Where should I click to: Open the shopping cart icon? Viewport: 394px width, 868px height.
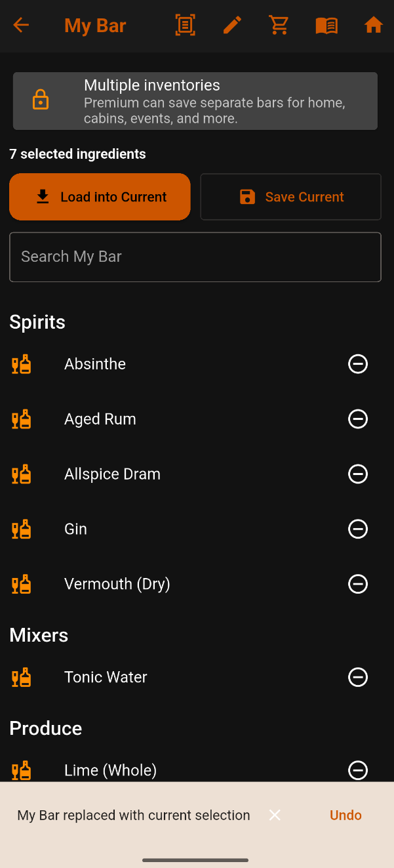279,26
